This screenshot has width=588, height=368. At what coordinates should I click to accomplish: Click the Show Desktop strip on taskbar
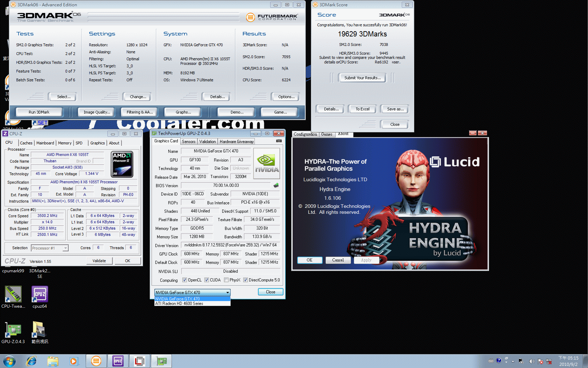pyautogui.click(x=585, y=361)
